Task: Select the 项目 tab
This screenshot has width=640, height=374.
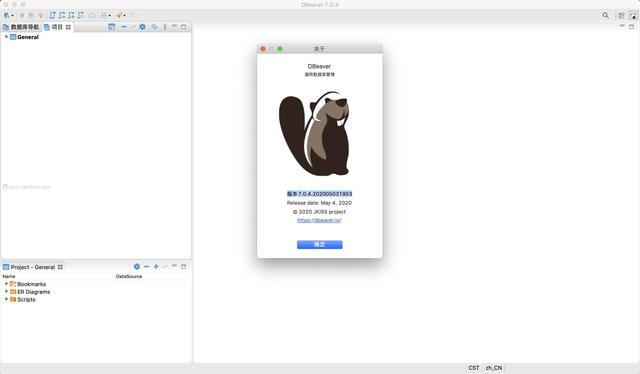Action: (57, 27)
